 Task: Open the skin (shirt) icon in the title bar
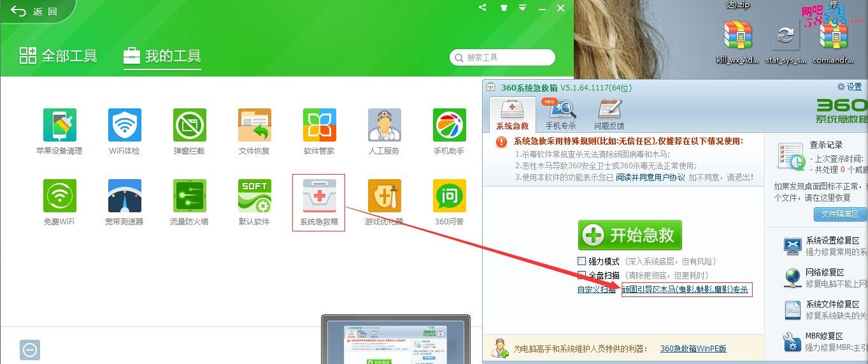coord(504,8)
